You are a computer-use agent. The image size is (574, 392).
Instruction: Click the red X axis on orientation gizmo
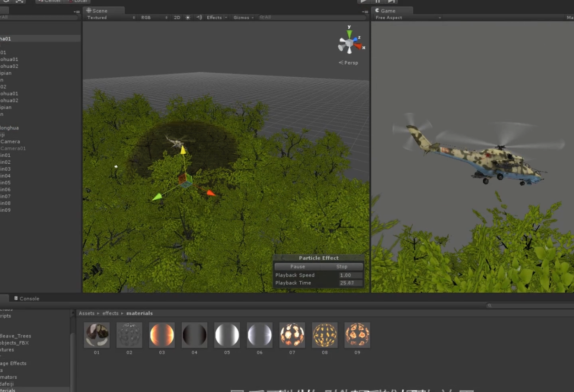pyautogui.click(x=359, y=46)
